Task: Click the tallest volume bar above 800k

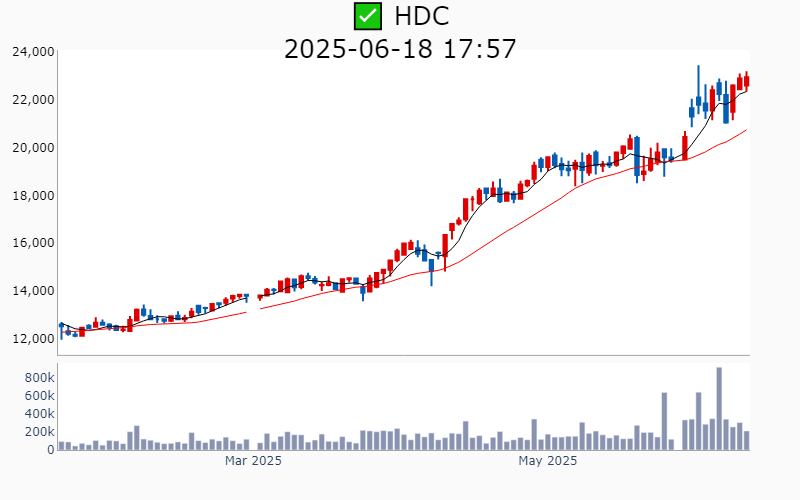Action: coord(719,409)
